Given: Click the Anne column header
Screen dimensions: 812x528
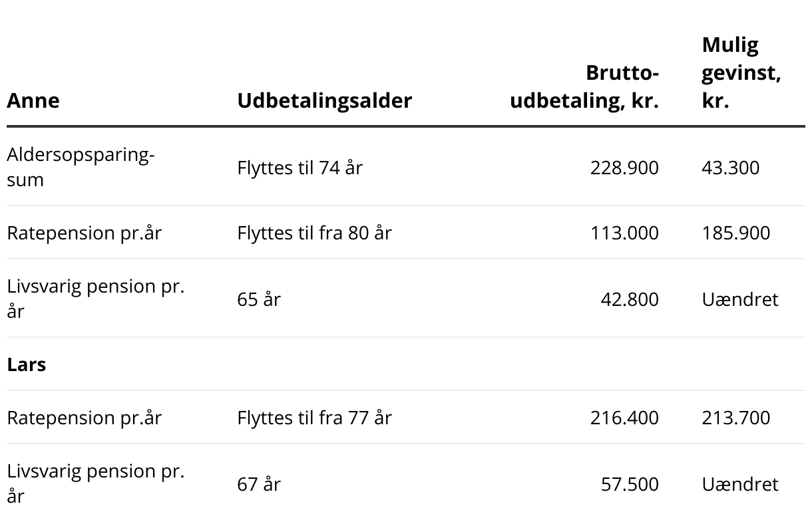Looking at the screenshot, I should [33, 100].
